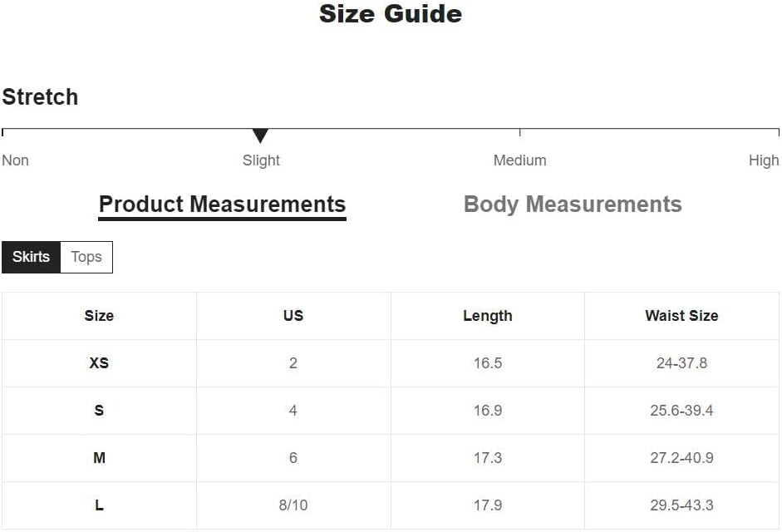Select the M size row label

coord(99,458)
